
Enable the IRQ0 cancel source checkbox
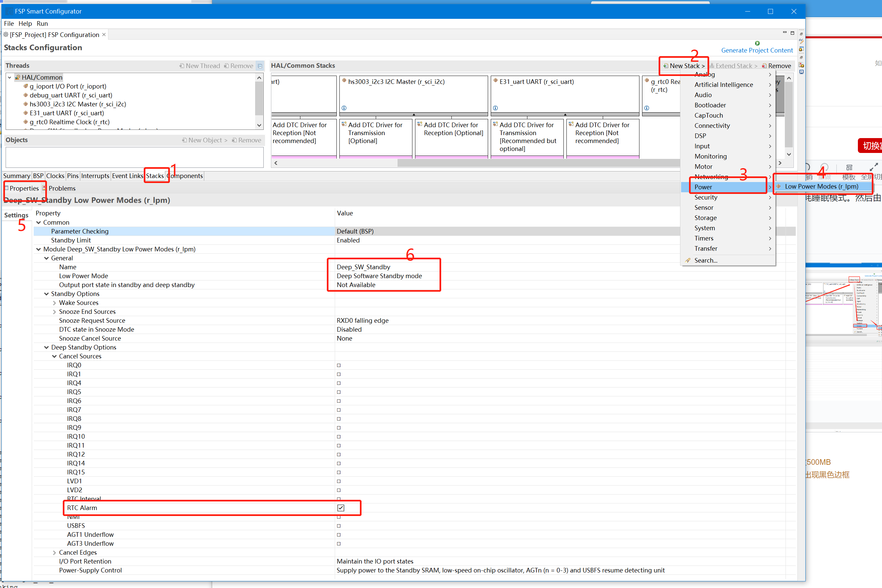coord(339,365)
